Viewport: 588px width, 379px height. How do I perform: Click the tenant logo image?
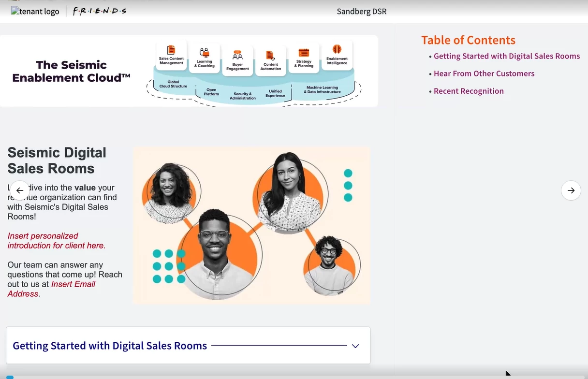(x=35, y=11)
